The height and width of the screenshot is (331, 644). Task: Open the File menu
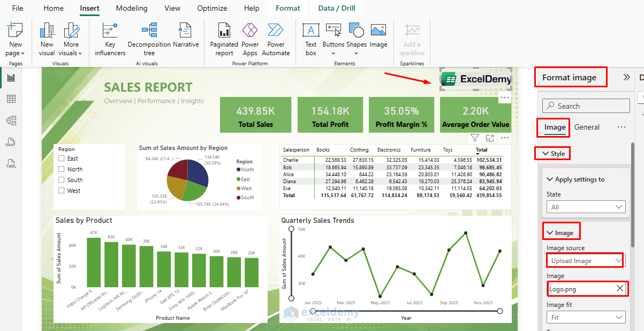(18, 8)
